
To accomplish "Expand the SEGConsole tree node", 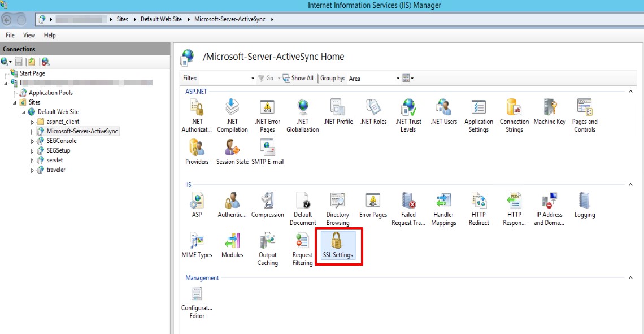I will click(32, 141).
